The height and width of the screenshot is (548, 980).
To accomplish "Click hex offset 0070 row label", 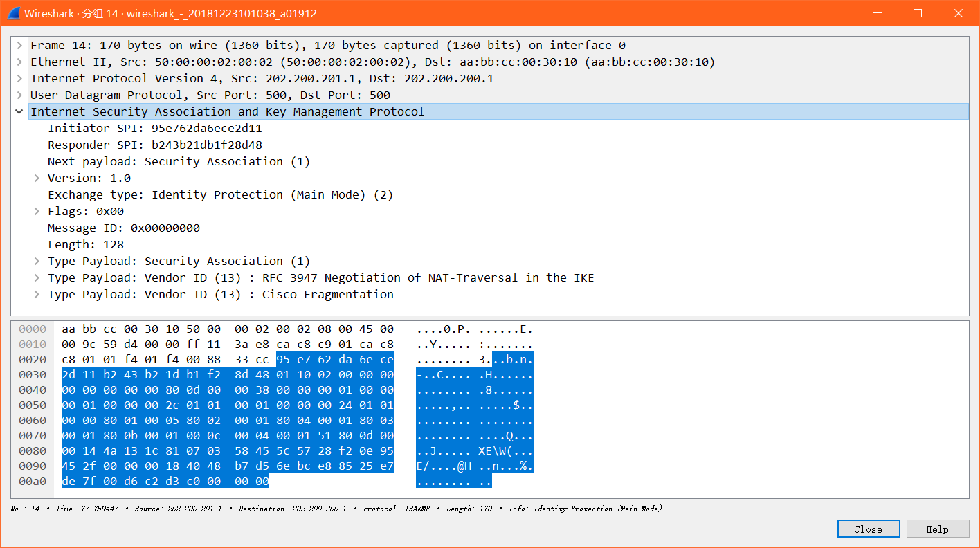I will 33,436.
